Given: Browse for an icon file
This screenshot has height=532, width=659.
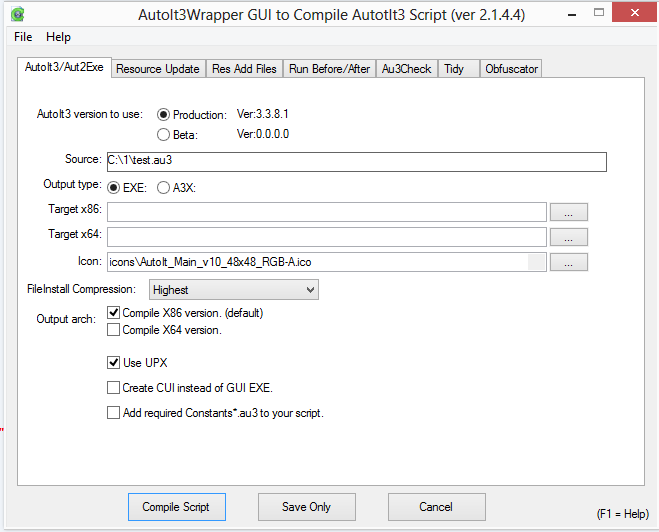Looking at the screenshot, I should (568, 262).
